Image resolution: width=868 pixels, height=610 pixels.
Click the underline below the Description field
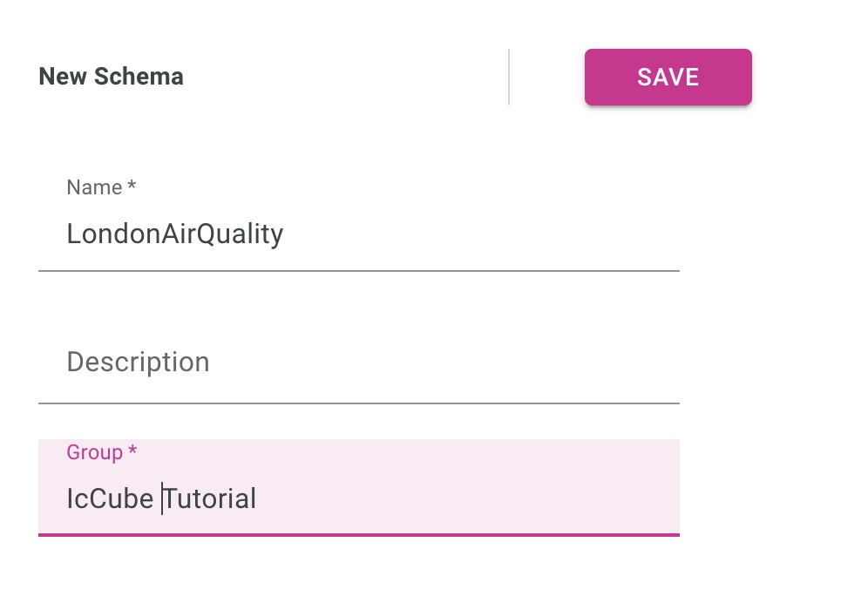(358, 403)
